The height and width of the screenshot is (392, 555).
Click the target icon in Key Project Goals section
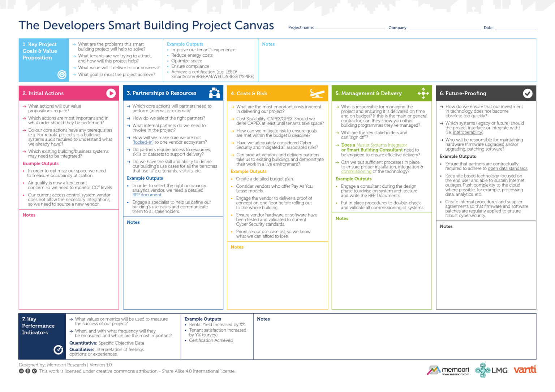click(61, 75)
